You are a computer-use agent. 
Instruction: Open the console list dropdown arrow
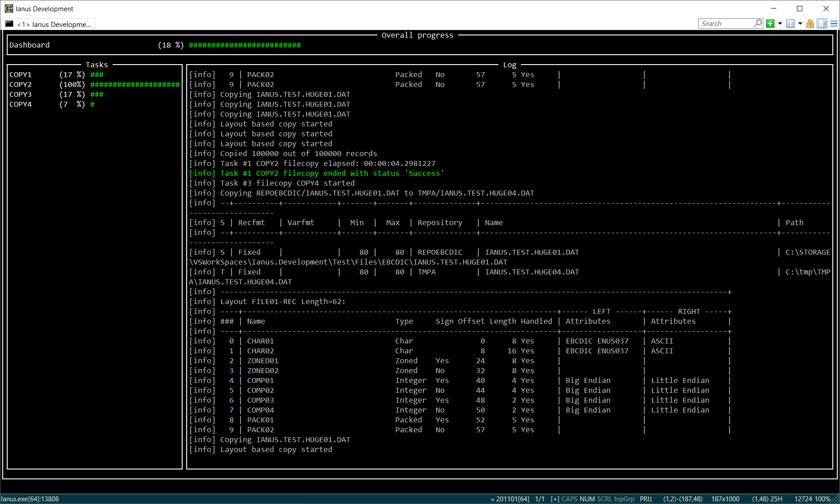[800, 24]
